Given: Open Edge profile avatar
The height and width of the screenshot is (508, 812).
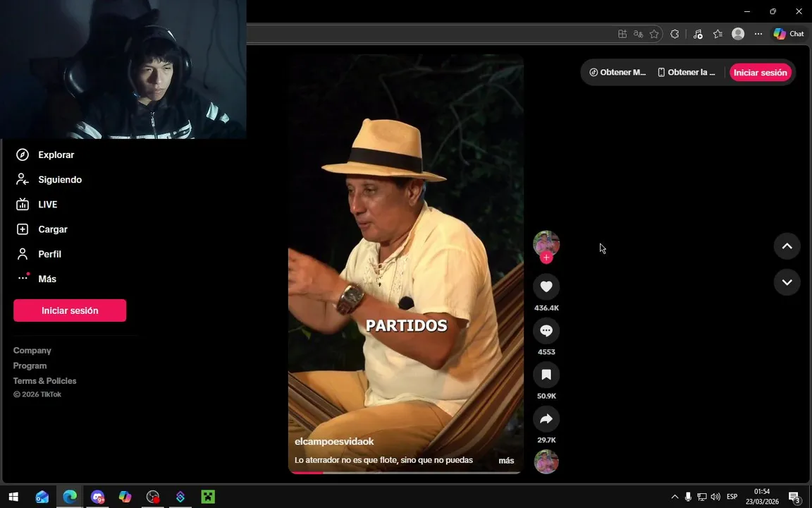Looking at the screenshot, I should pos(738,34).
